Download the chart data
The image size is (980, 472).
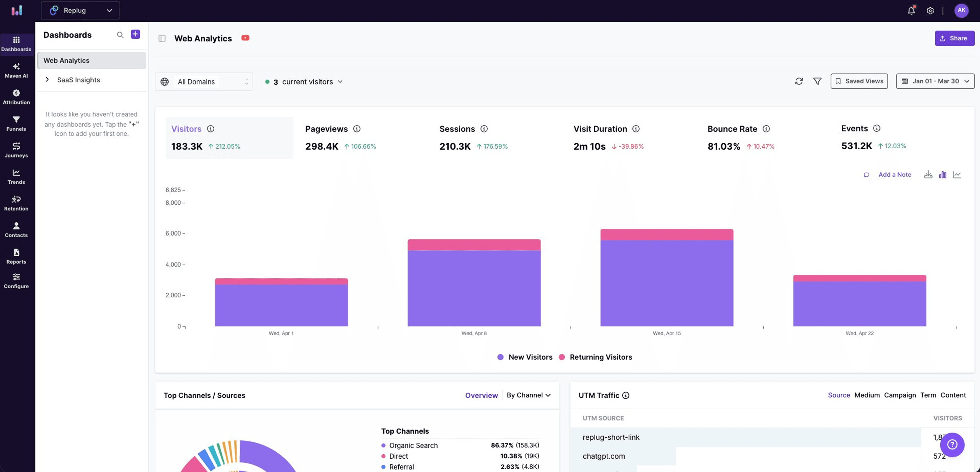point(928,175)
